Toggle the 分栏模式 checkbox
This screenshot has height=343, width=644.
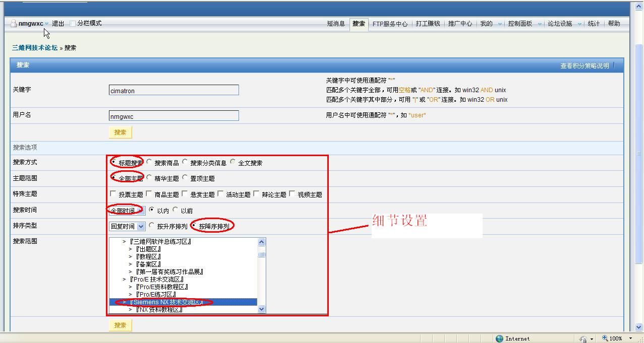click(x=73, y=23)
